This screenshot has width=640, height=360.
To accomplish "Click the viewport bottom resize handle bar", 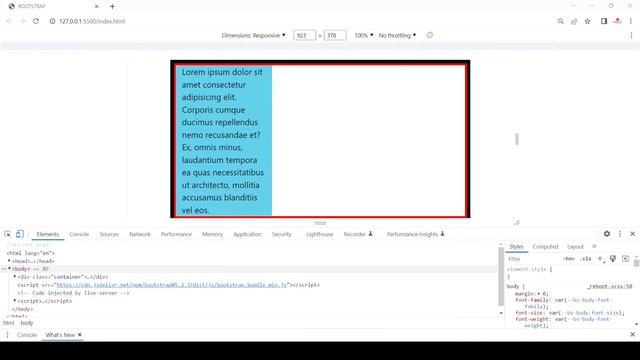I will coord(320,223).
